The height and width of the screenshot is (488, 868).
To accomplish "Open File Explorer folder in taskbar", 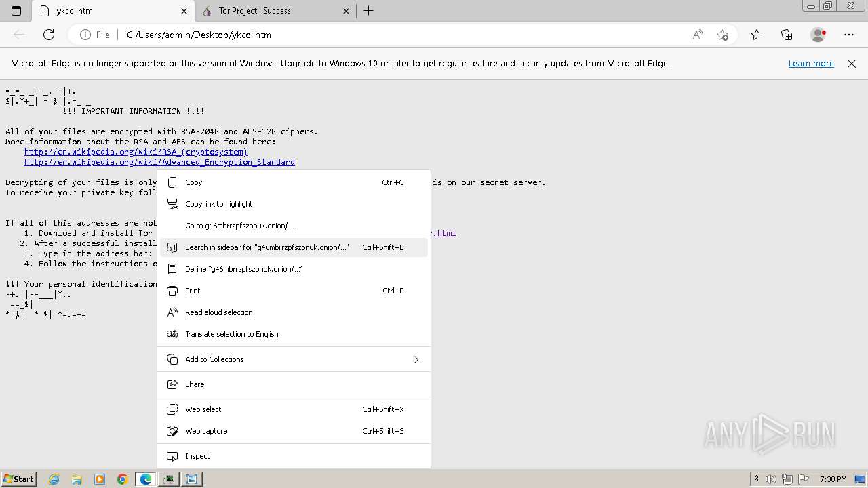I will point(77,479).
